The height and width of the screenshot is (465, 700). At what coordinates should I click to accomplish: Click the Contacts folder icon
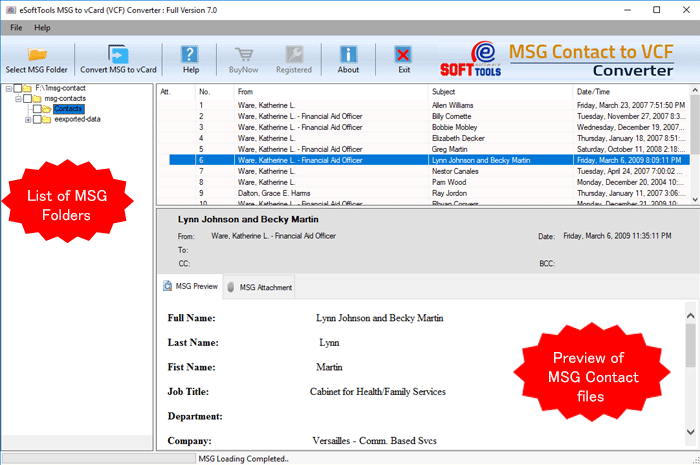(x=47, y=109)
